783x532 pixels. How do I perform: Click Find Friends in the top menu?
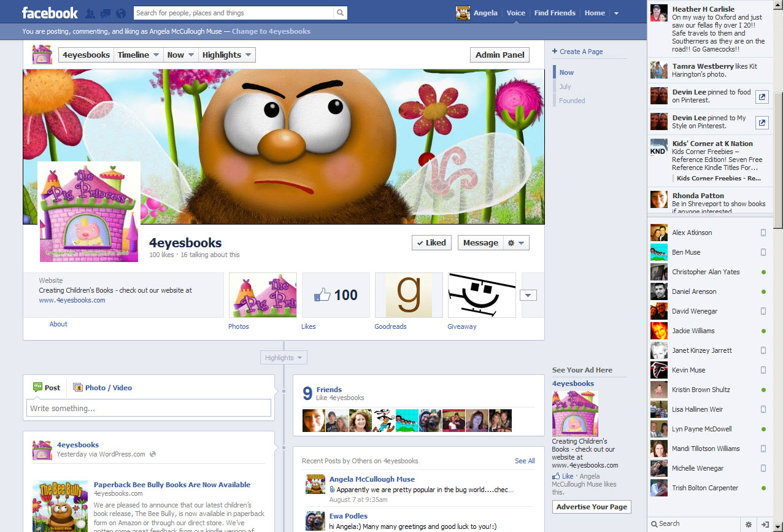pyautogui.click(x=555, y=13)
